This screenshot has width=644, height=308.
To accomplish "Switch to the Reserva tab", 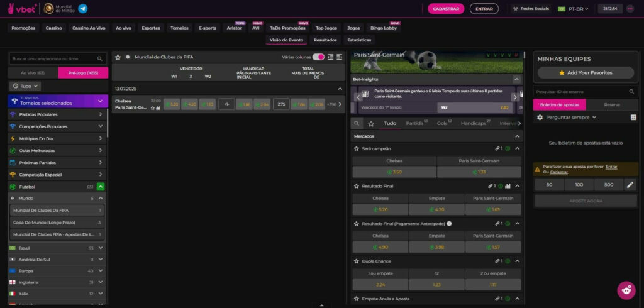I will [x=612, y=105].
